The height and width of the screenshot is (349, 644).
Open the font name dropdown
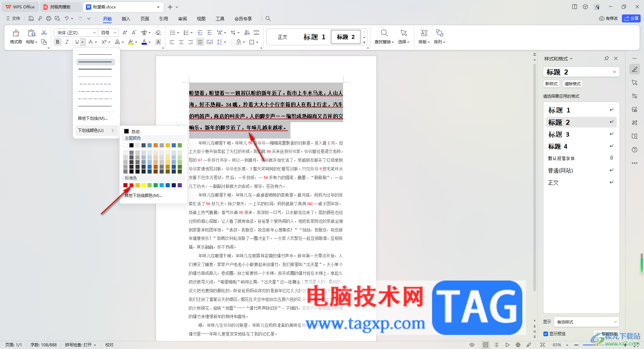95,33
